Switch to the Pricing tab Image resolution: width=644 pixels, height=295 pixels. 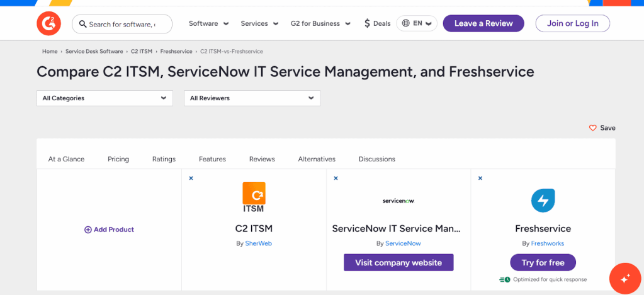tap(118, 159)
